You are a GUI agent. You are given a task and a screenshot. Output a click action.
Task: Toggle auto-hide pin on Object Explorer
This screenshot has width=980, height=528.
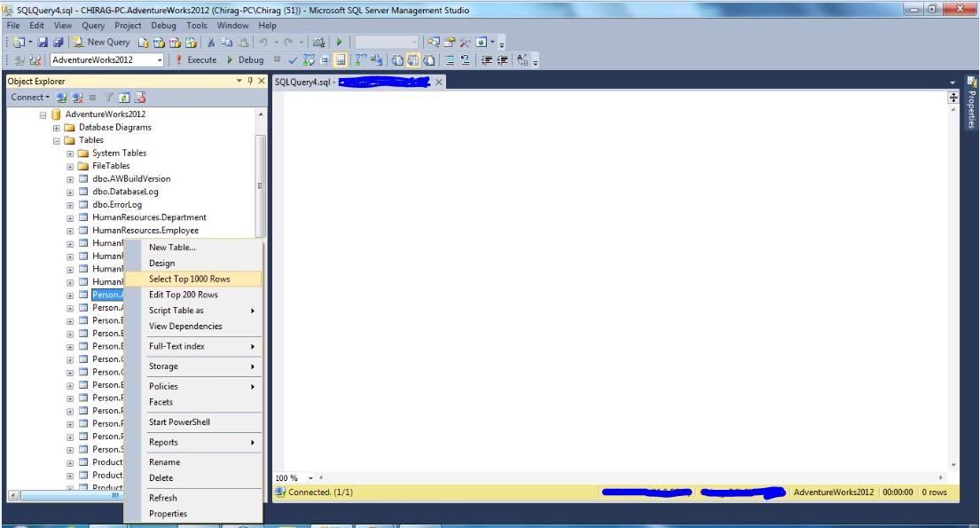pyautogui.click(x=250, y=81)
